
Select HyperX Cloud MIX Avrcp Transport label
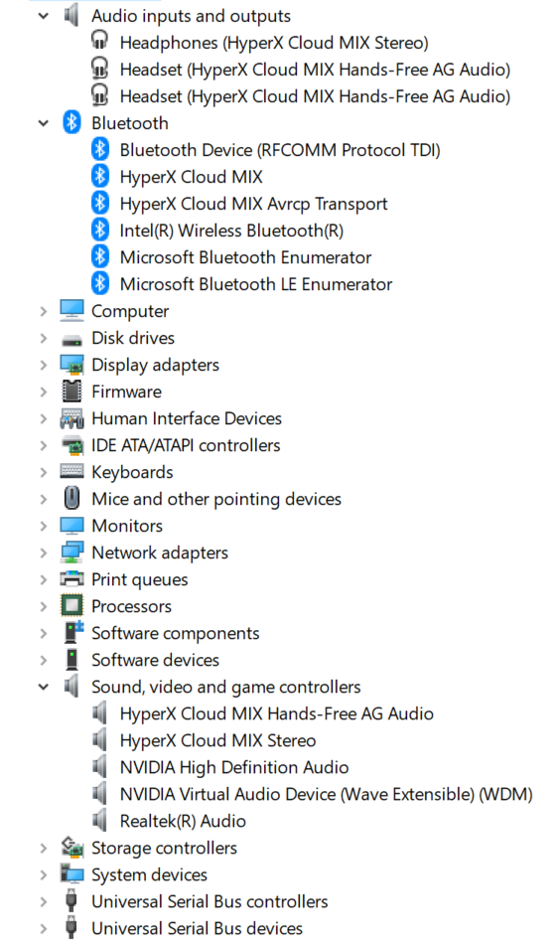coord(253,204)
